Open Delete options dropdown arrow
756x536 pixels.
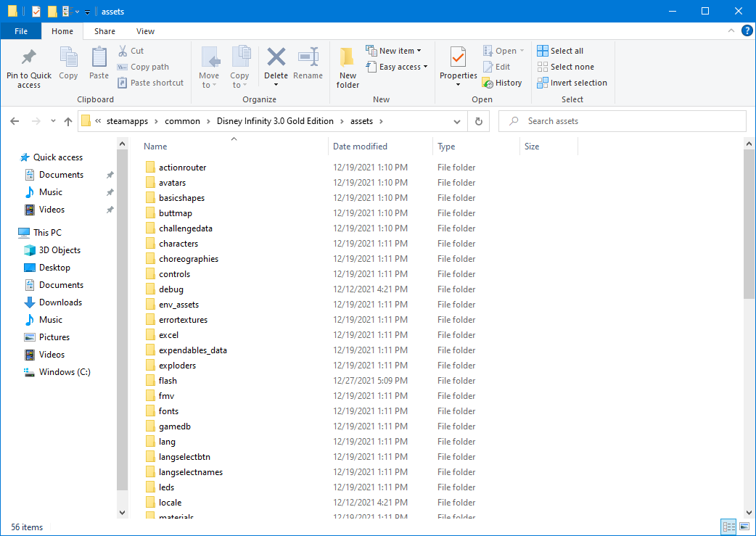pos(276,85)
